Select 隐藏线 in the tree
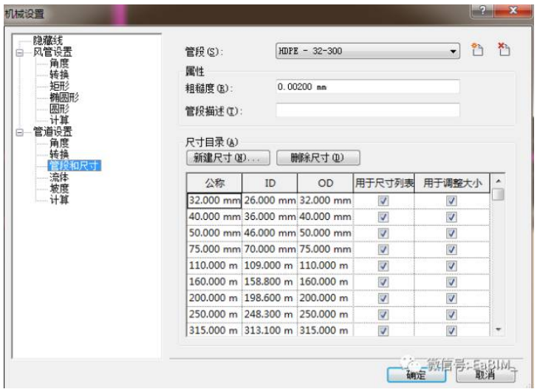This screenshot has width=537, height=392. (48, 41)
